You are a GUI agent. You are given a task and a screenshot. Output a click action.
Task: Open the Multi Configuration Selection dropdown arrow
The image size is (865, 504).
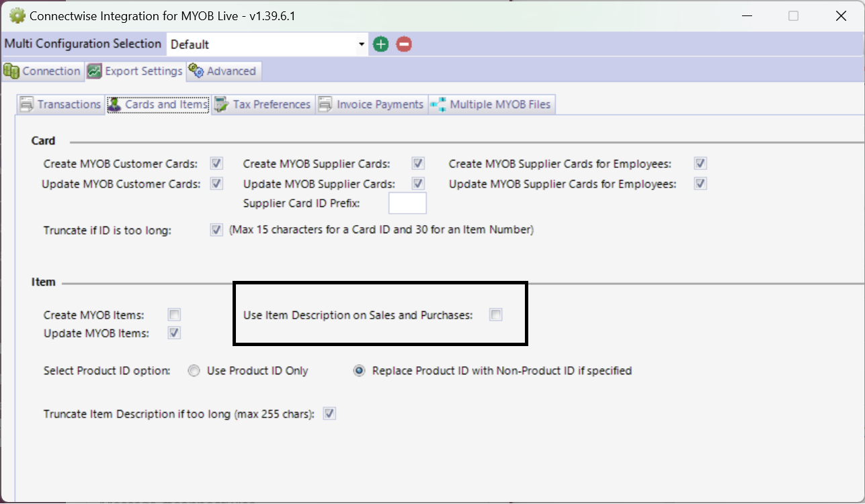(362, 44)
